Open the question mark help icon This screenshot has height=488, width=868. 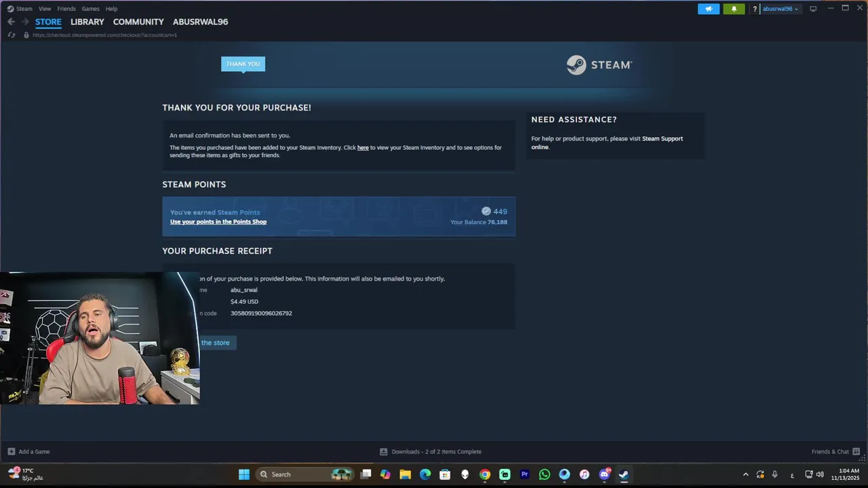point(755,9)
